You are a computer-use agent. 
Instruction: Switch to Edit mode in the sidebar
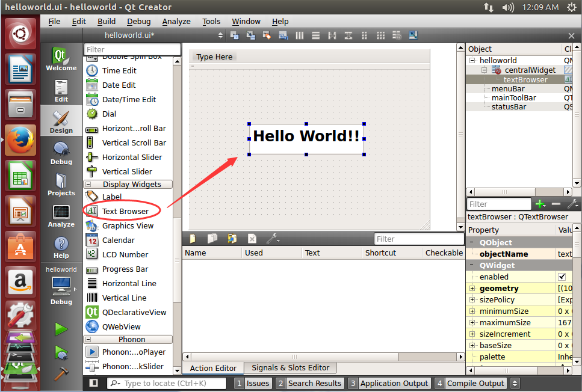[61, 90]
